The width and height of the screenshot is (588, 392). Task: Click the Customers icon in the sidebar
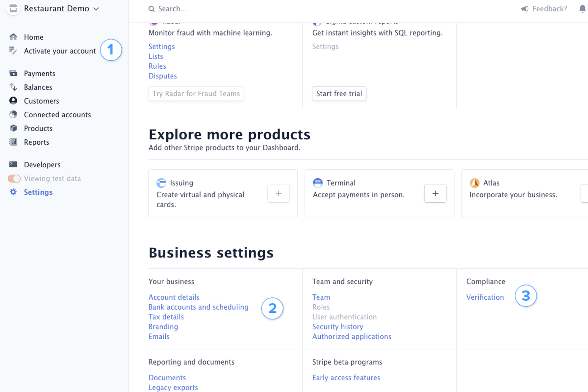point(13,101)
